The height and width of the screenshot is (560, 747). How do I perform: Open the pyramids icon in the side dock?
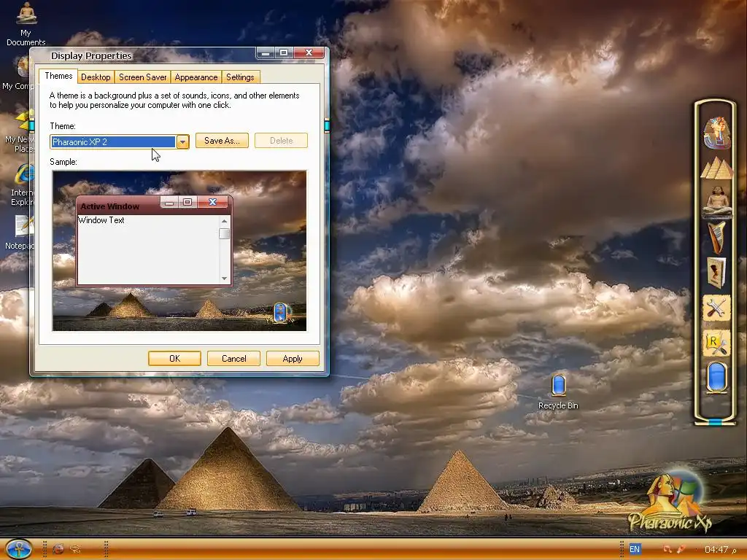[x=717, y=168]
